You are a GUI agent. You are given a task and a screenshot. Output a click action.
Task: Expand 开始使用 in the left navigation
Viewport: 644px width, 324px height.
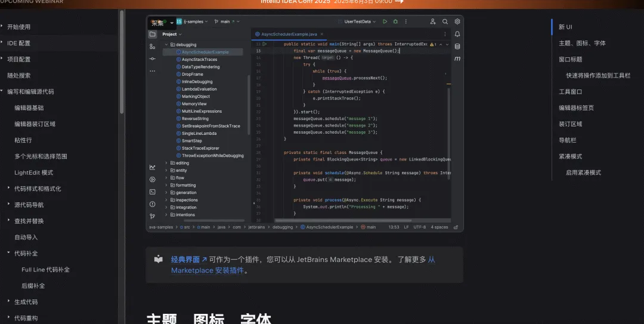(x=2, y=26)
